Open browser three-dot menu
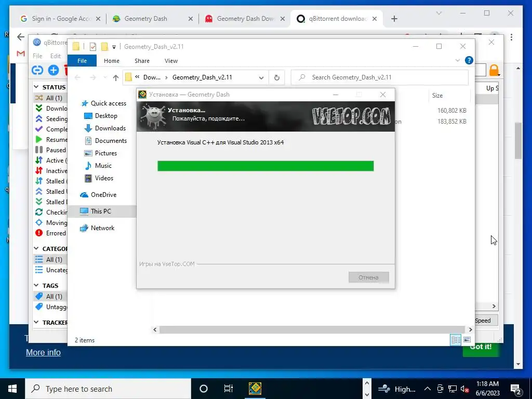 coord(511,37)
